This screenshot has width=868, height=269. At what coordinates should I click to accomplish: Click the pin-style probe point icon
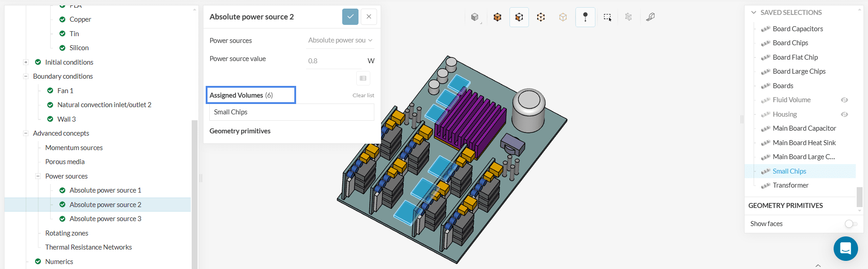(585, 17)
